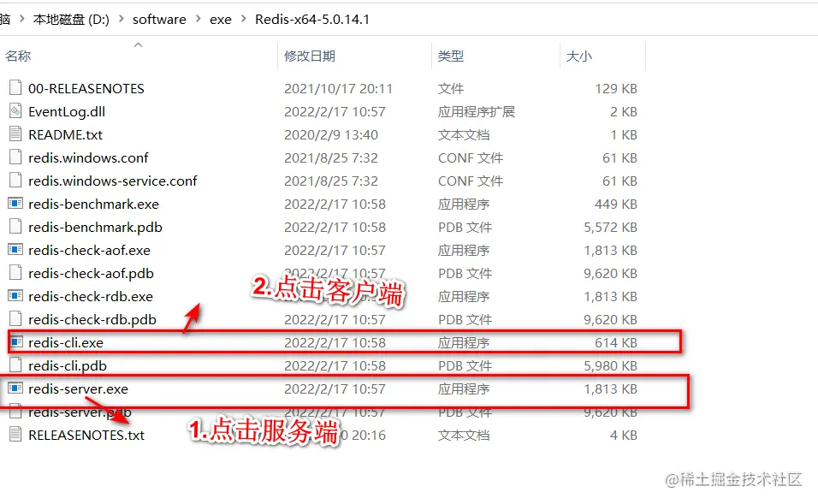Navigate to software folder in breadcrumb
The width and height of the screenshot is (818, 504).
point(159,20)
